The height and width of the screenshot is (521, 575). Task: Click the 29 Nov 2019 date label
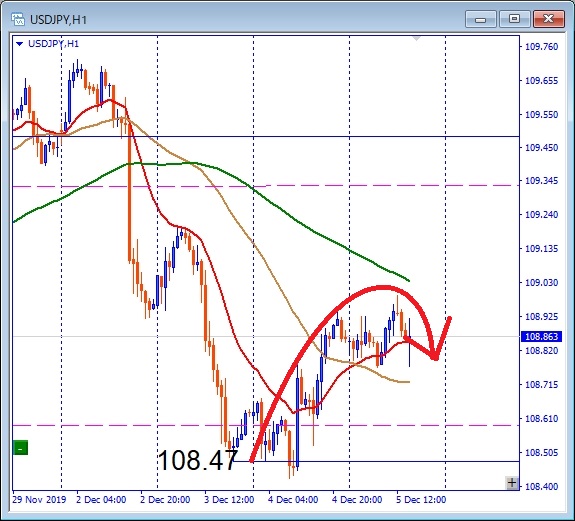(x=39, y=500)
